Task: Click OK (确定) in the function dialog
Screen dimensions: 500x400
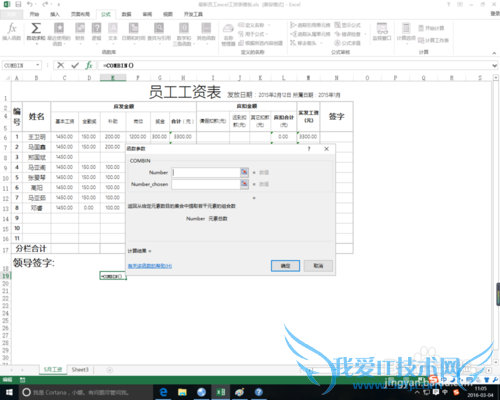Action: 285,266
